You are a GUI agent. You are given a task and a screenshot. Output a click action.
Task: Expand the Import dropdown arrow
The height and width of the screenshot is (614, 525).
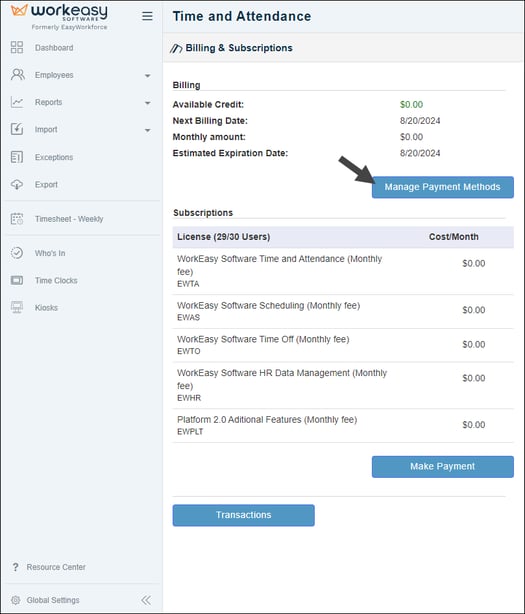pos(148,130)
